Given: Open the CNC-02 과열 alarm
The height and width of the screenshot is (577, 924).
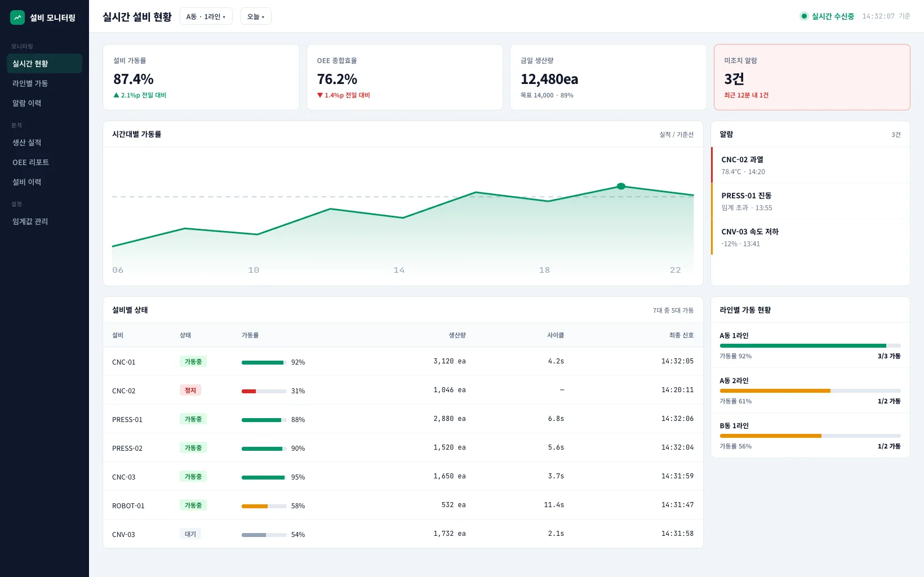Looking at the screenshot, I should [x=811, y=165].
